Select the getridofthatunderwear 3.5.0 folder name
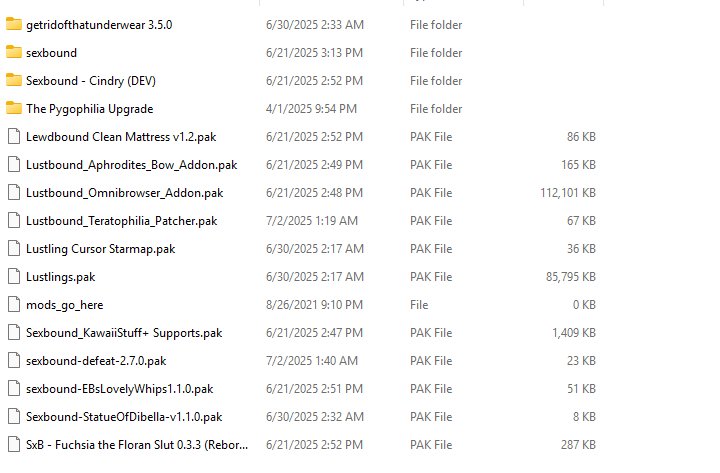The width and height of the screenshot is (720, 473). pyautogui.click(x=99, y=25)
